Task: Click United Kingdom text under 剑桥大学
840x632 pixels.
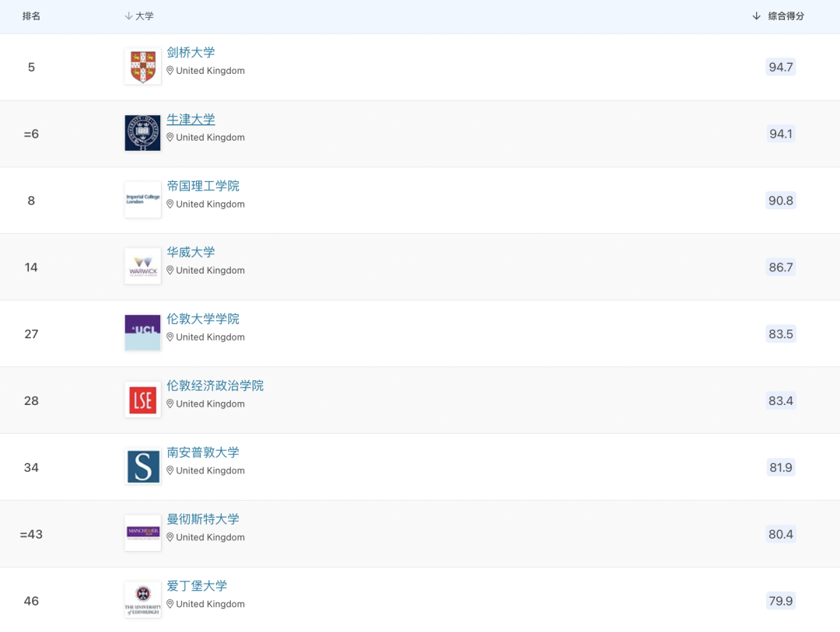Action: click(x=210, y=71)
